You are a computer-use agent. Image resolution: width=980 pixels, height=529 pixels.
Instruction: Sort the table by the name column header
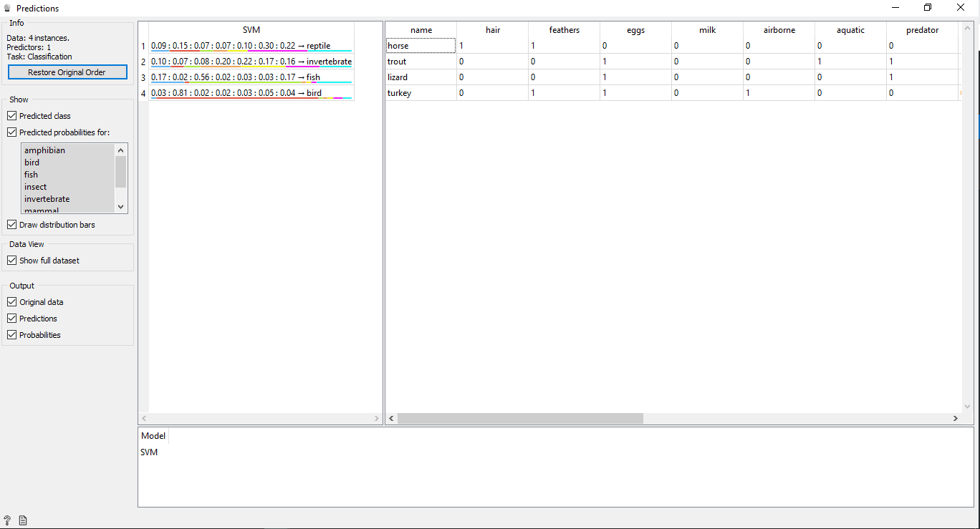pyautogui.click(x=421, y=30)
